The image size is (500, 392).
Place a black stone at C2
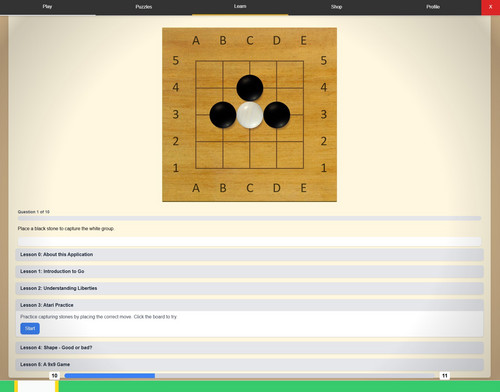[x=250, y=141]
